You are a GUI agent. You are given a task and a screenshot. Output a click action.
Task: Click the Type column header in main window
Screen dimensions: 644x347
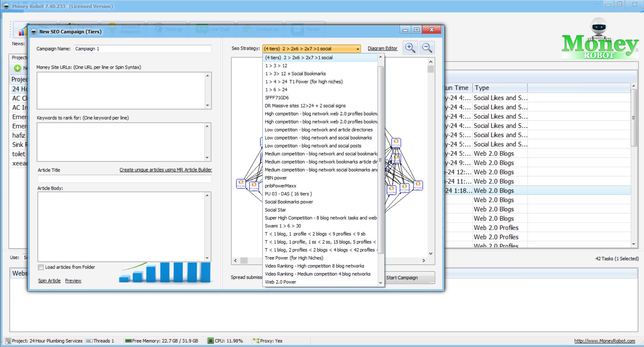500,88
